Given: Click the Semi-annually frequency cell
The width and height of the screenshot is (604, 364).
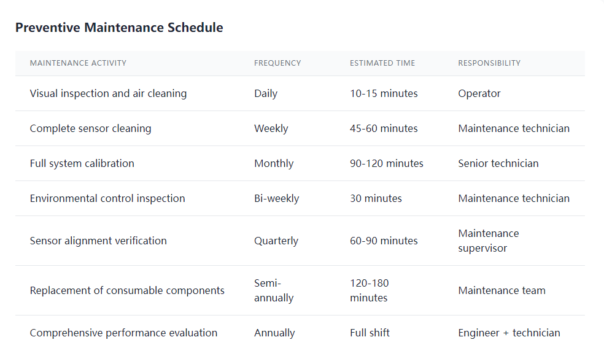Looking at the screenshot, I should tap(274, 290).
